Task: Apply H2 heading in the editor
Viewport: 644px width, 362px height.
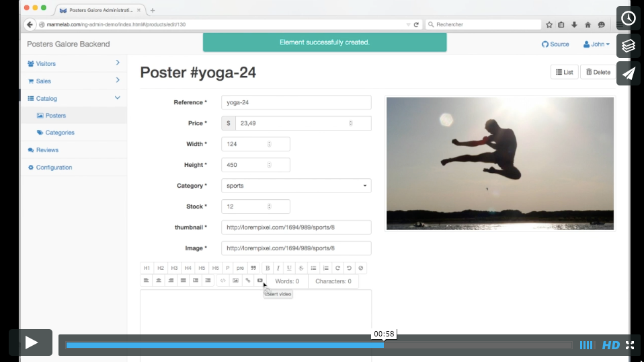Action: point(161,268)
